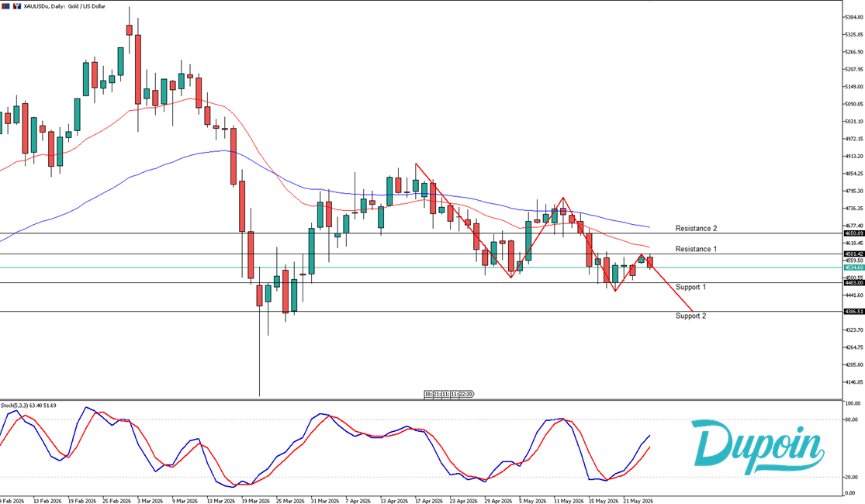Click the teal current price tag 4534.60

click(854, 268)
